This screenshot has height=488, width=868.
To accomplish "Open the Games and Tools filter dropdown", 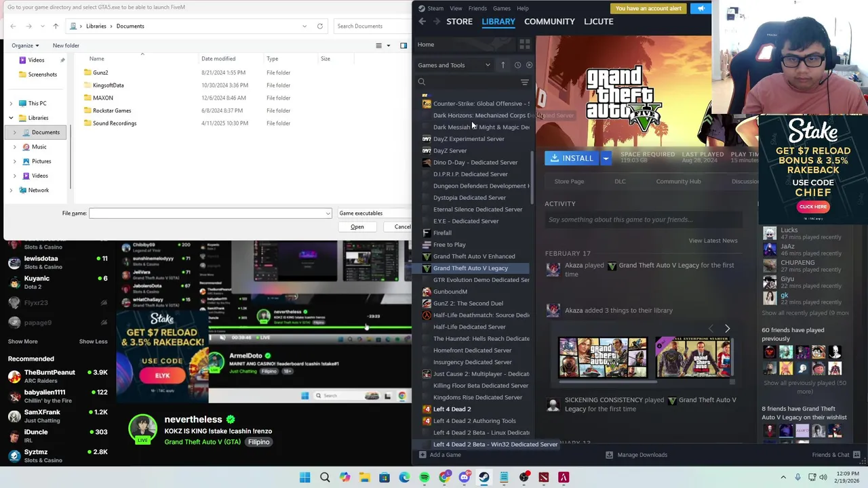I will (454, 65).
